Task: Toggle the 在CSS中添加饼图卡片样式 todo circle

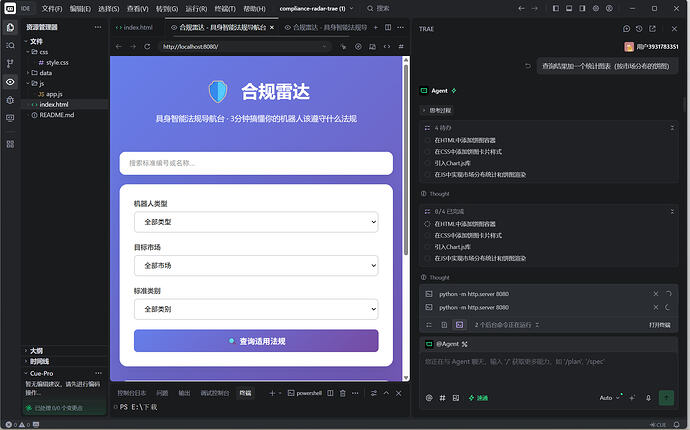Action: pyautogui.click(x=427, y=151)
